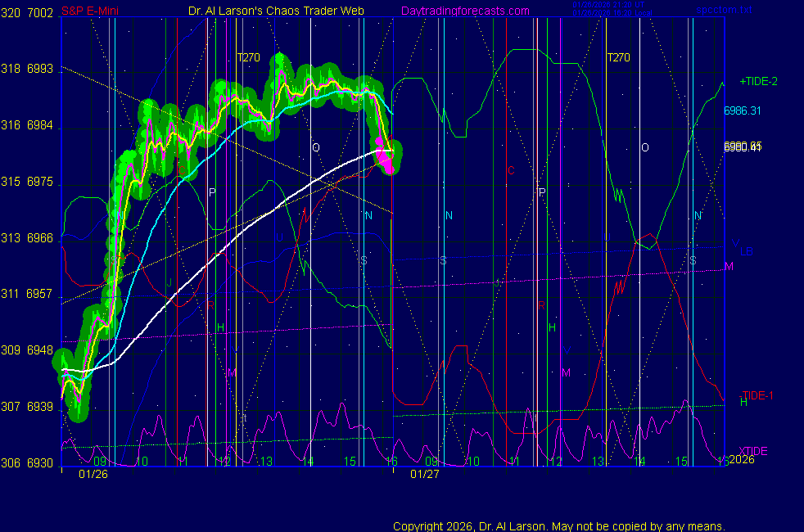This screenshot has width=804, height=532.
Task: Click the 6930 price axis label
Action: tap(41, 463)
